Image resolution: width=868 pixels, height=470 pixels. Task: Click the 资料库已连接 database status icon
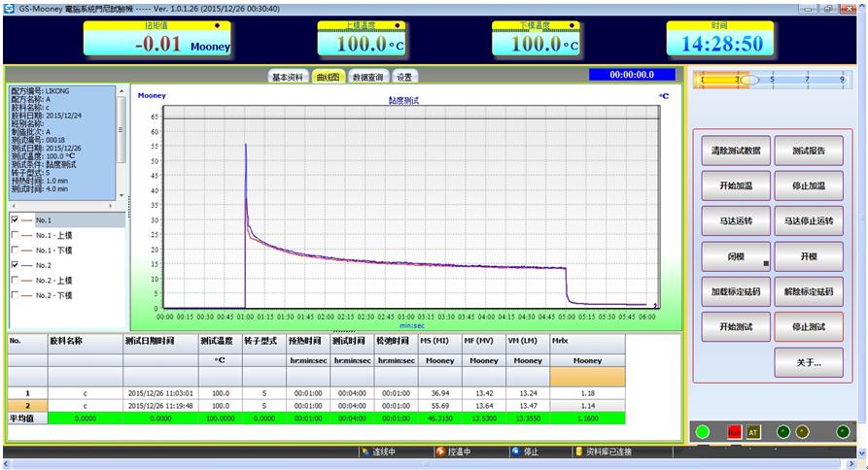[x=579, y=452]
